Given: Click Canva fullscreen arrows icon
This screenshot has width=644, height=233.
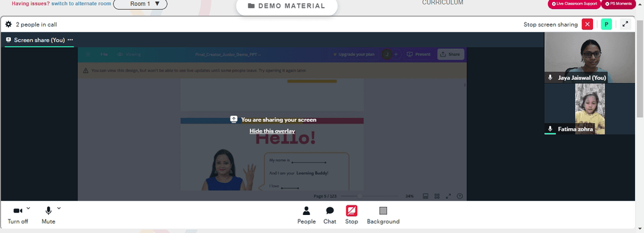Looking at the screenshot, I should click(x=448, y=196).
